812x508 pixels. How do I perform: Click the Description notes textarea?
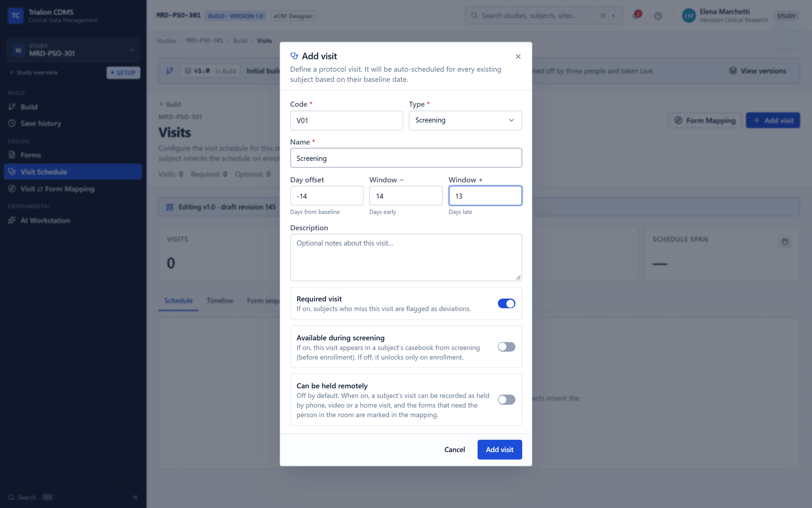pos(406,257)
